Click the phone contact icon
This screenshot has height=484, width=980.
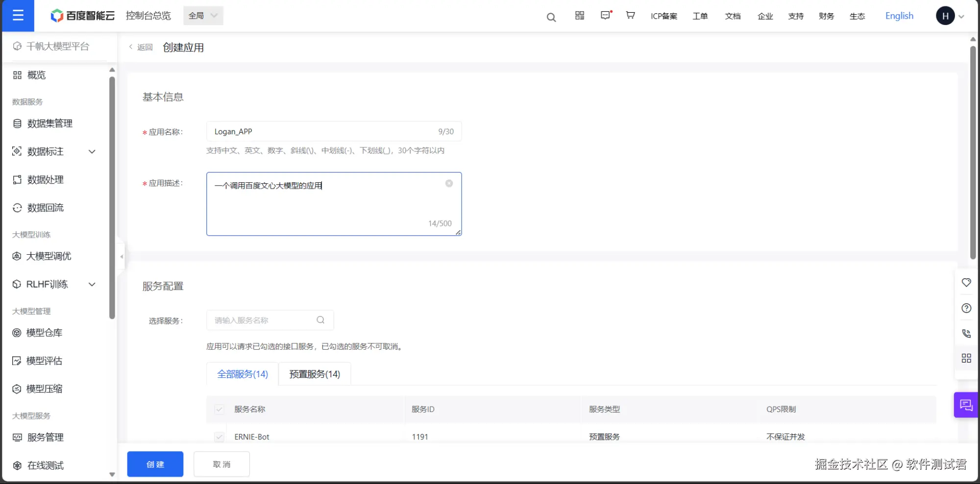[966, 334]
